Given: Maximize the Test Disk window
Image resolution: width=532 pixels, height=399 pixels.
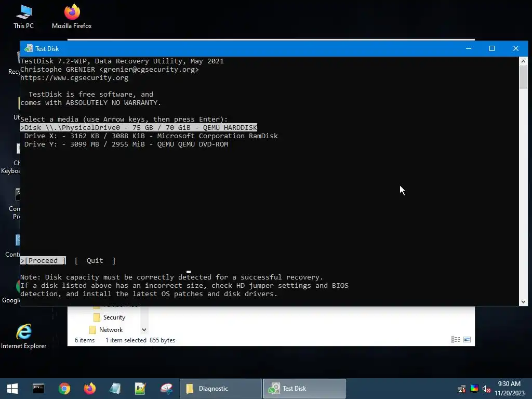Looking at the screenshot, I should (492, 48).
